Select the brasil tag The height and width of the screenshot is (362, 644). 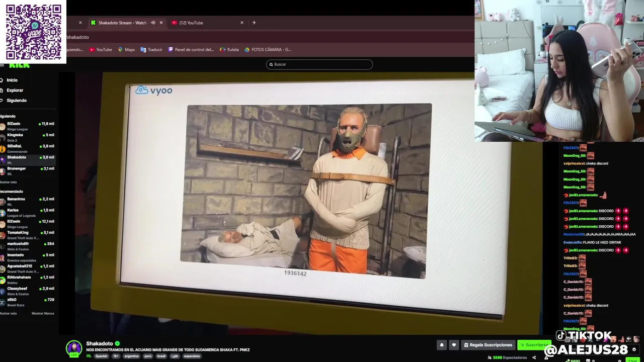pyautogui.click(x=162, y=356)
